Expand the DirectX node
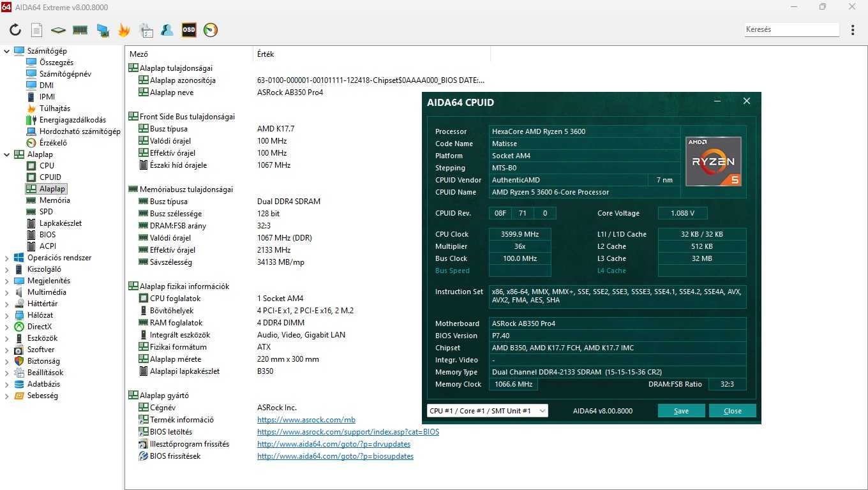 click(6, 327)
